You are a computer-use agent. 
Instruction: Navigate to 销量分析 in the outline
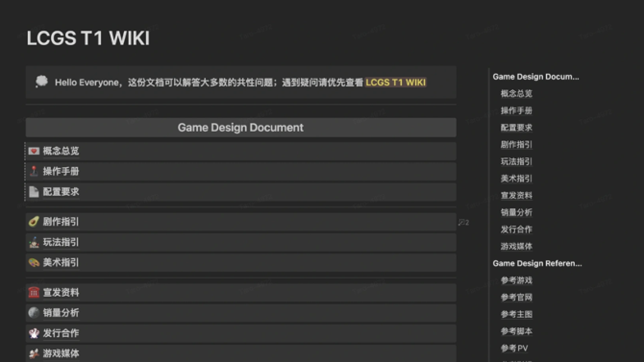pyautogui.click(x=516, y=212)
